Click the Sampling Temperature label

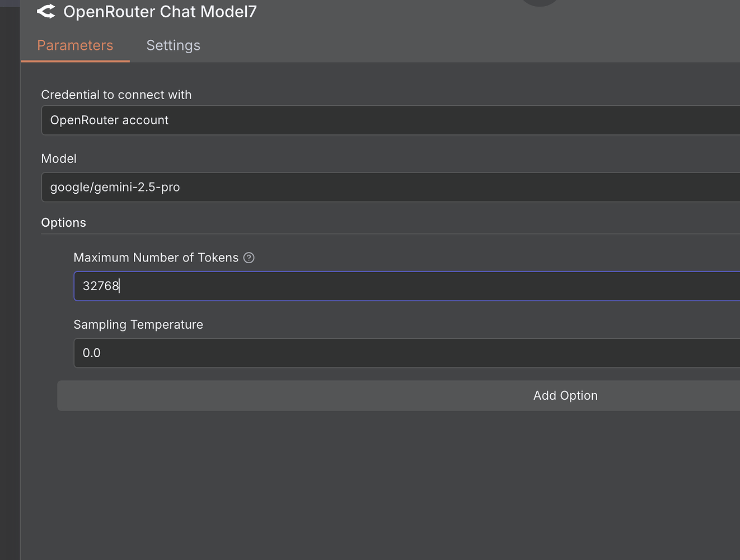point(138,324)
